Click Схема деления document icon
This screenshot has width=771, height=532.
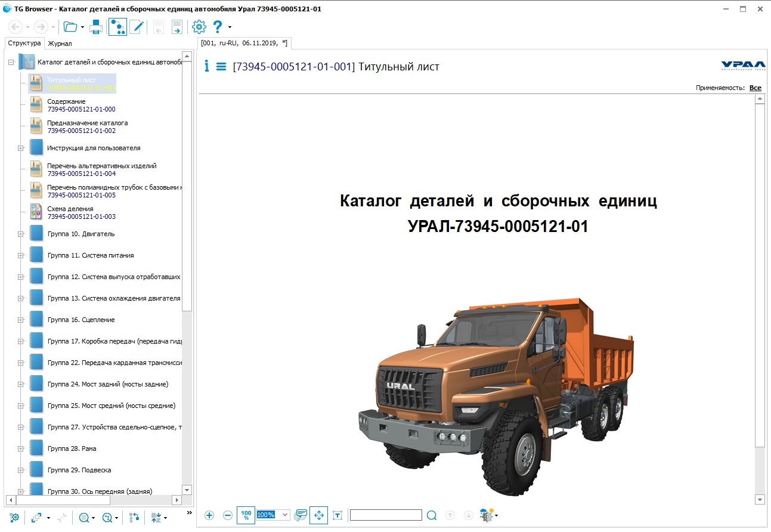[37, 212]
